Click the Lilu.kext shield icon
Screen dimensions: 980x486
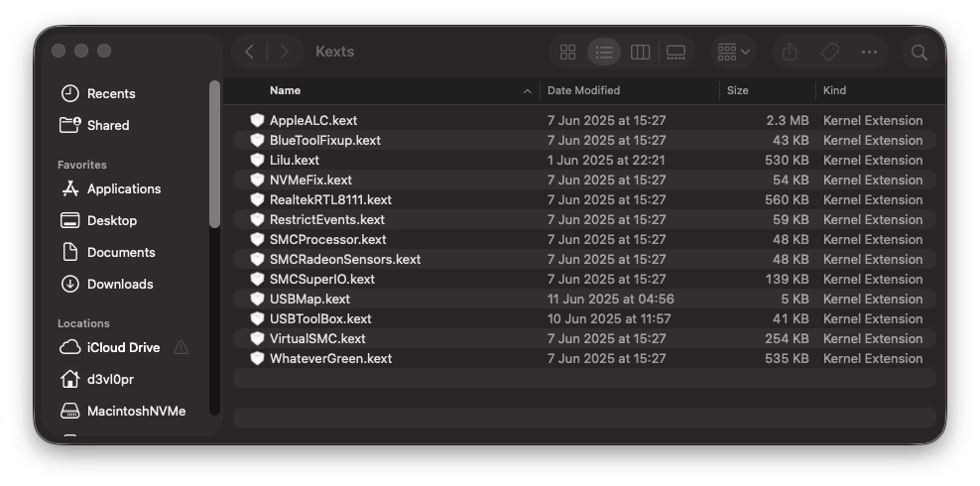point(257,160)
